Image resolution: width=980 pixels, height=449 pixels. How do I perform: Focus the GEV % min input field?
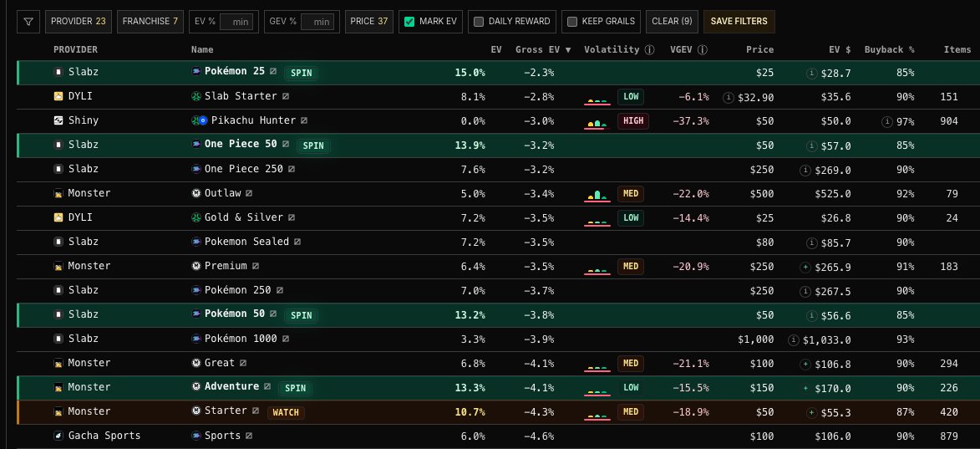tap(318, 22)
